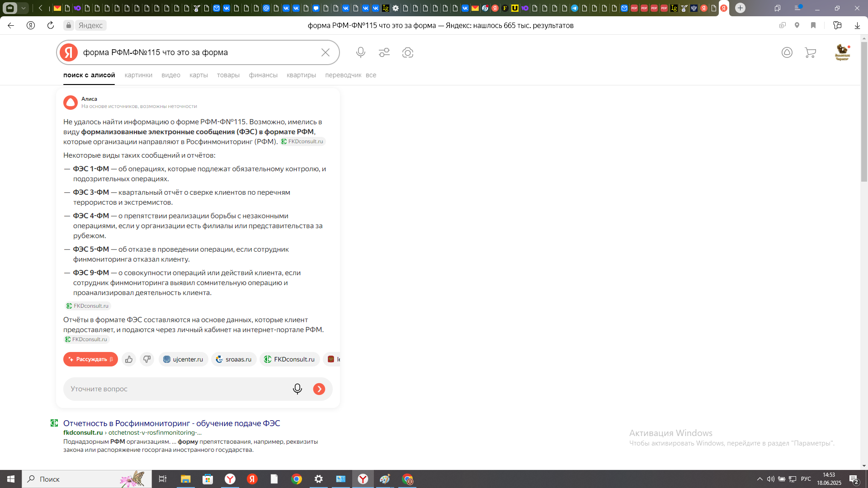Viewport: 868px width, 488px height.
Task: Click the fkdconsult.ru result URL
Action: pyautogui.click(x=83, y=432)
